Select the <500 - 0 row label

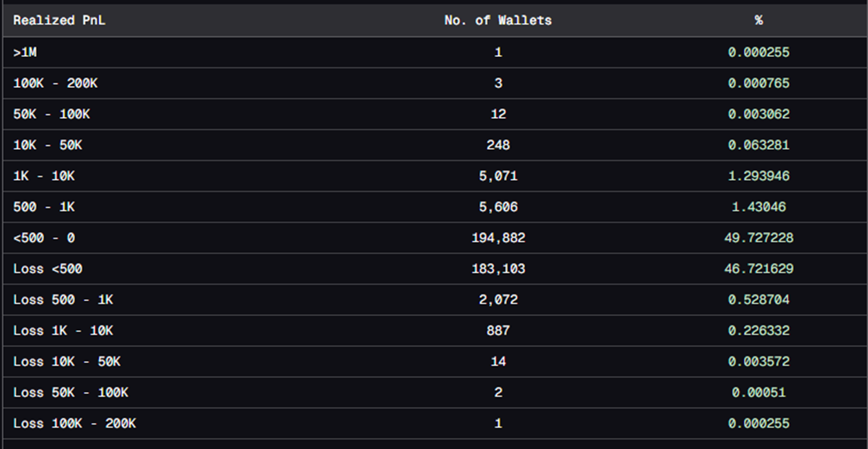(44, 238)
